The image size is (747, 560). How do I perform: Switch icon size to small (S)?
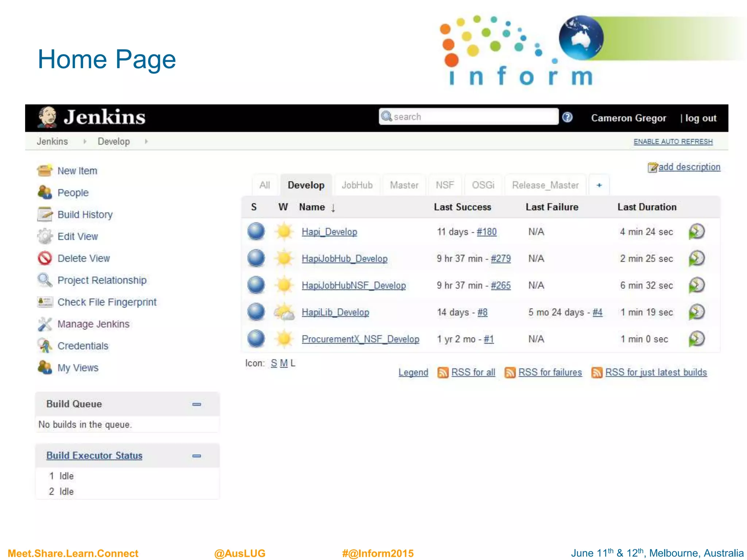(x=274, y=363)
